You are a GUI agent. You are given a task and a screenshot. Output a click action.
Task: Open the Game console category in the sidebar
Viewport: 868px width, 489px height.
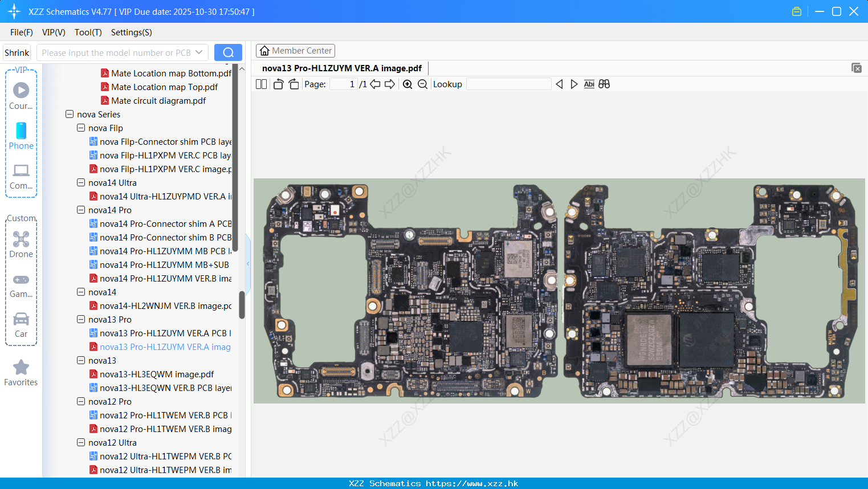coord(21,285)
